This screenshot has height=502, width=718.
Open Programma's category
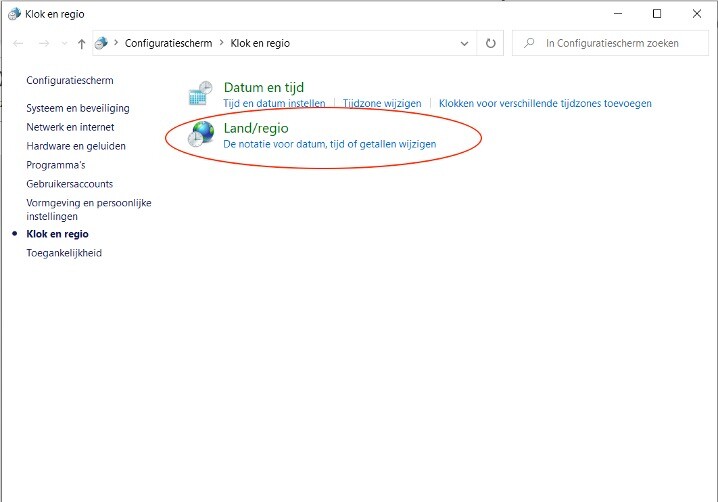point(56,165)
